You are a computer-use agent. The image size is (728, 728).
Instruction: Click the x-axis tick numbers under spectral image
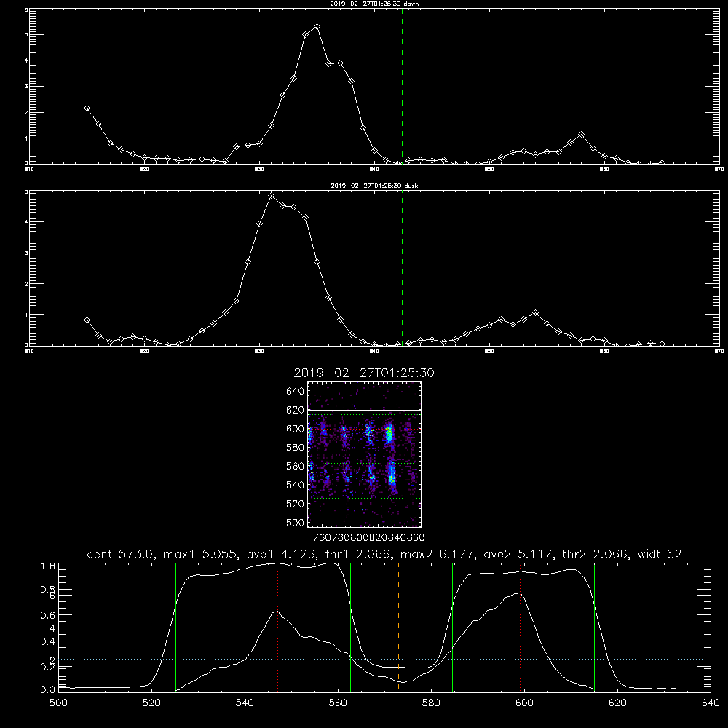(368, 538)
